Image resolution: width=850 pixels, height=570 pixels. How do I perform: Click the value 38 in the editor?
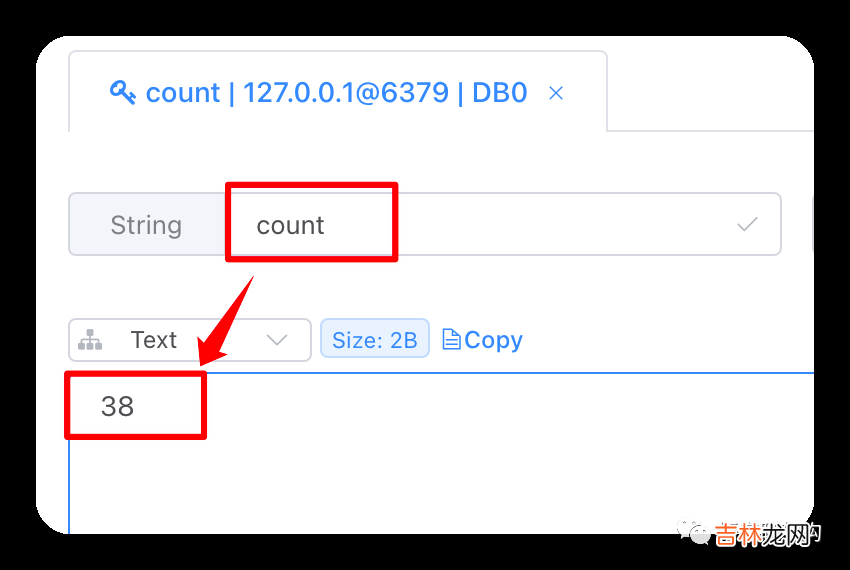[x=117, y=406]
